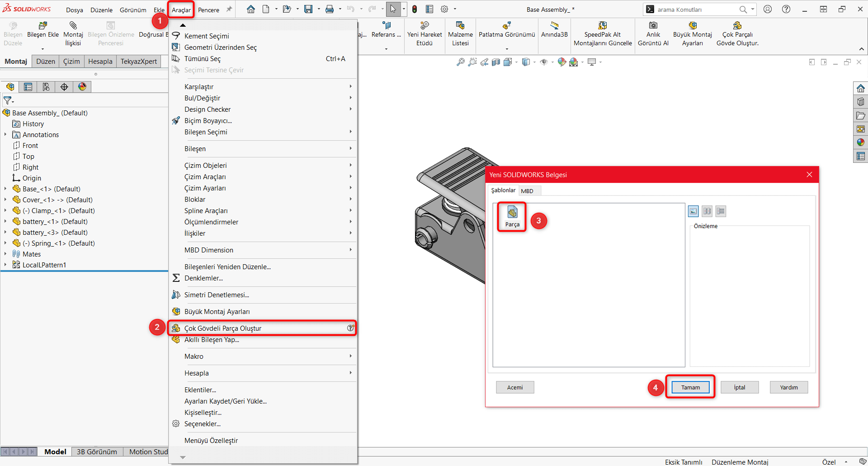This screenshot has height=466, width=868.
Task: Open the 3B Görünüm bottom tab
Action: (97, 452)
